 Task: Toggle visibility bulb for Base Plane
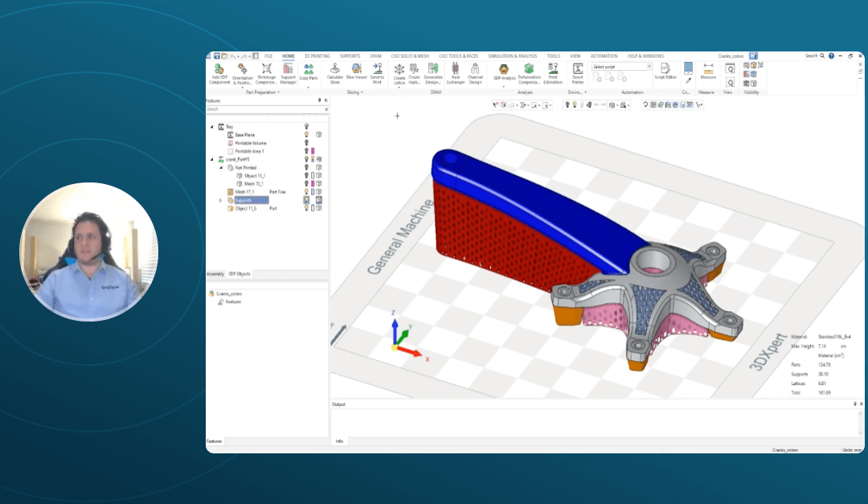[306, 134]
